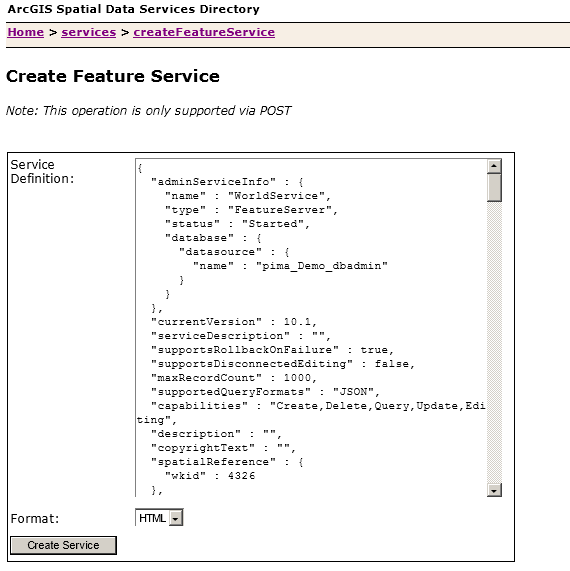Click the scrollbar up arrow in Service Definition

[494, 166]
